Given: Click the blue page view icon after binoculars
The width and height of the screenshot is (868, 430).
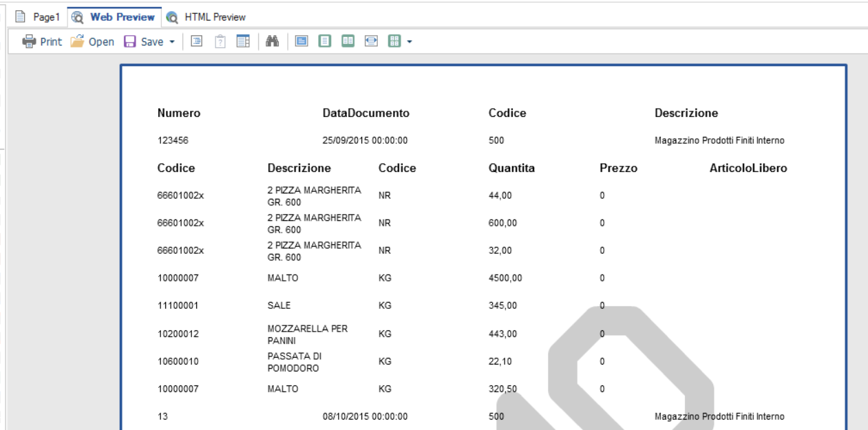Looking at the screenshot, I should pyautogui.click(x=301, y=42).
